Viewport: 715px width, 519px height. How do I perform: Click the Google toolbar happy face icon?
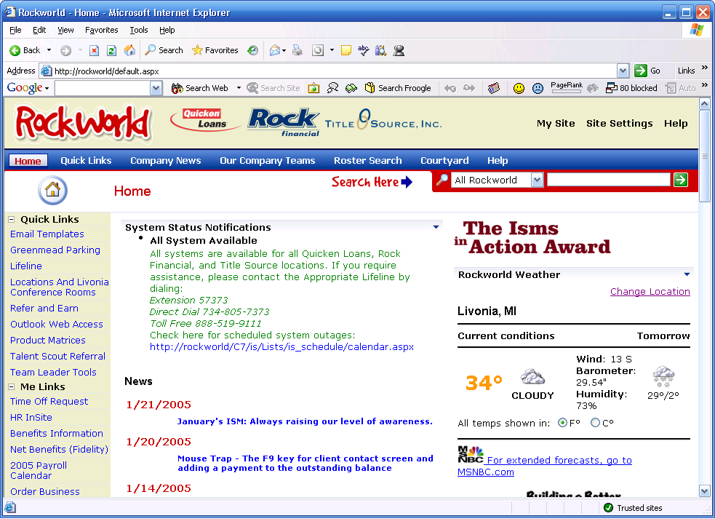click(518, 88)
